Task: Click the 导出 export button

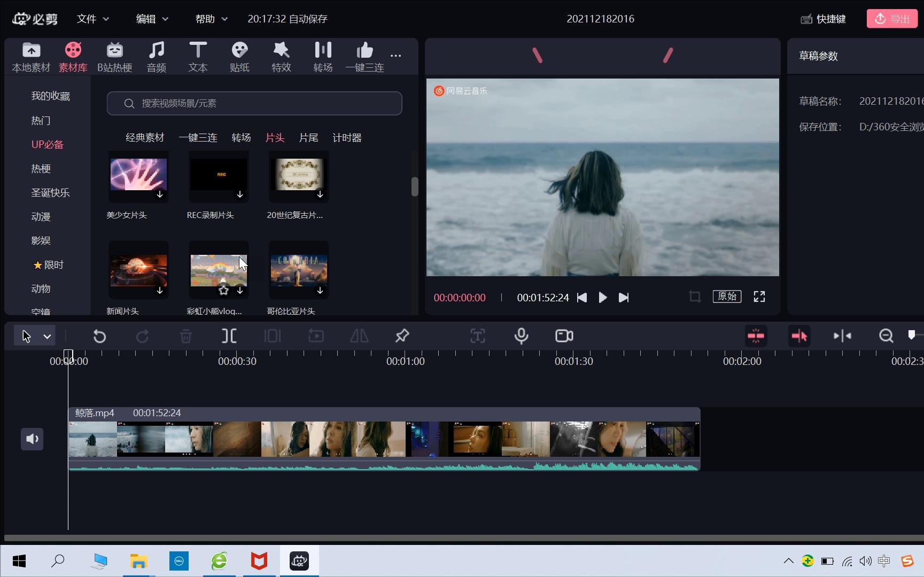Action: (x=892, y=19)
